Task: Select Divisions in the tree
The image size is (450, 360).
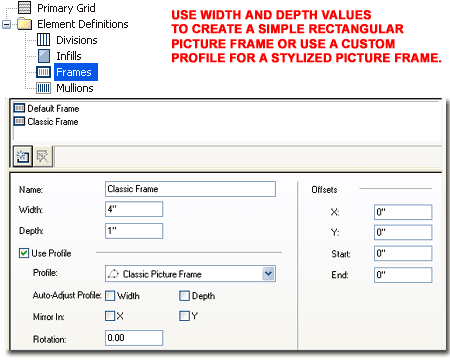Action: (x=77, y=40)
